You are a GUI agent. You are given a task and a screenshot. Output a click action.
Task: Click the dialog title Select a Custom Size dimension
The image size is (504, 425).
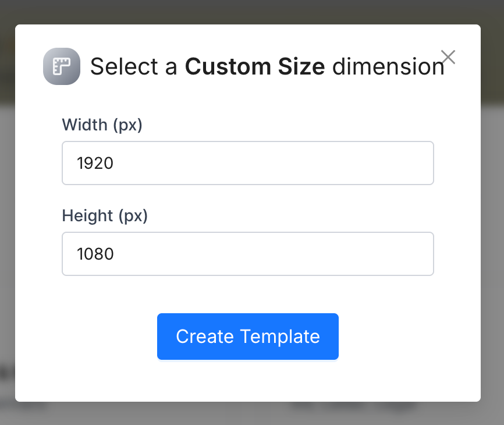265,66
